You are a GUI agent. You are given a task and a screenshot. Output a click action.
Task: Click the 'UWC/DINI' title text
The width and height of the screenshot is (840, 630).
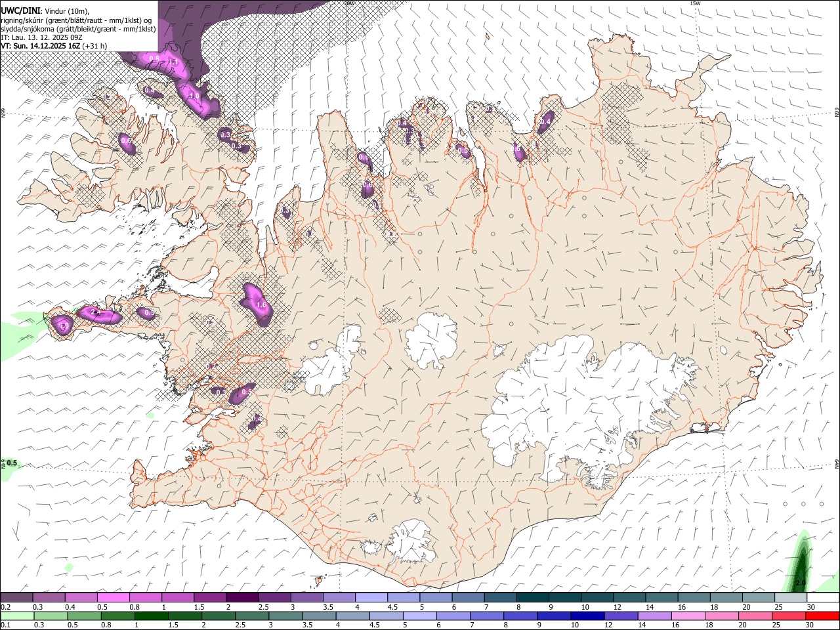tap(20, 10)
